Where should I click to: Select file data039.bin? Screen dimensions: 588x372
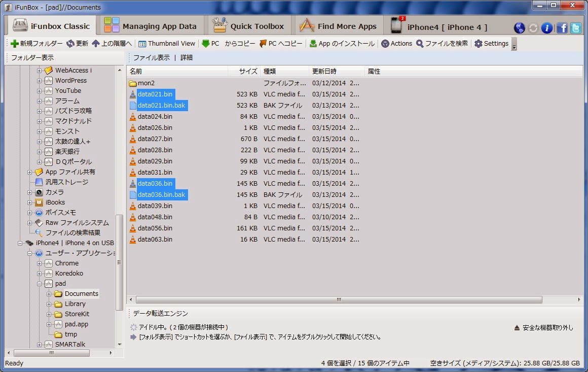(155, 206)
